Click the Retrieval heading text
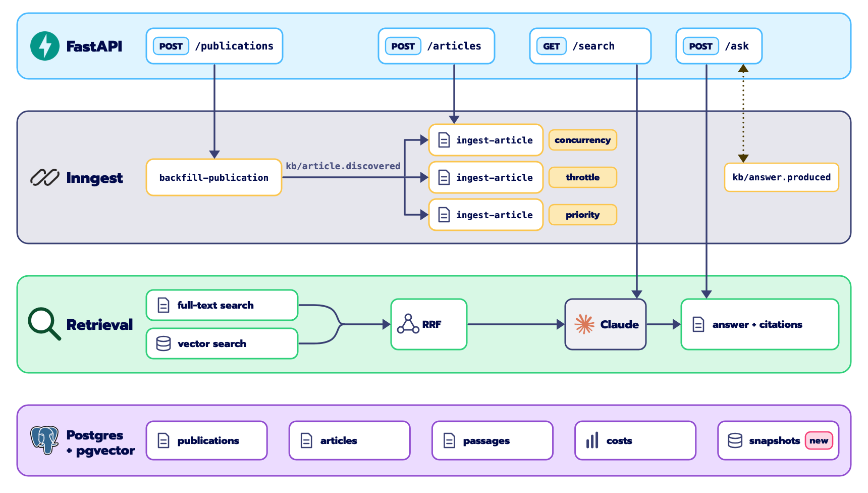This screenshot has width=868, height=493. (x=99, y=324)
